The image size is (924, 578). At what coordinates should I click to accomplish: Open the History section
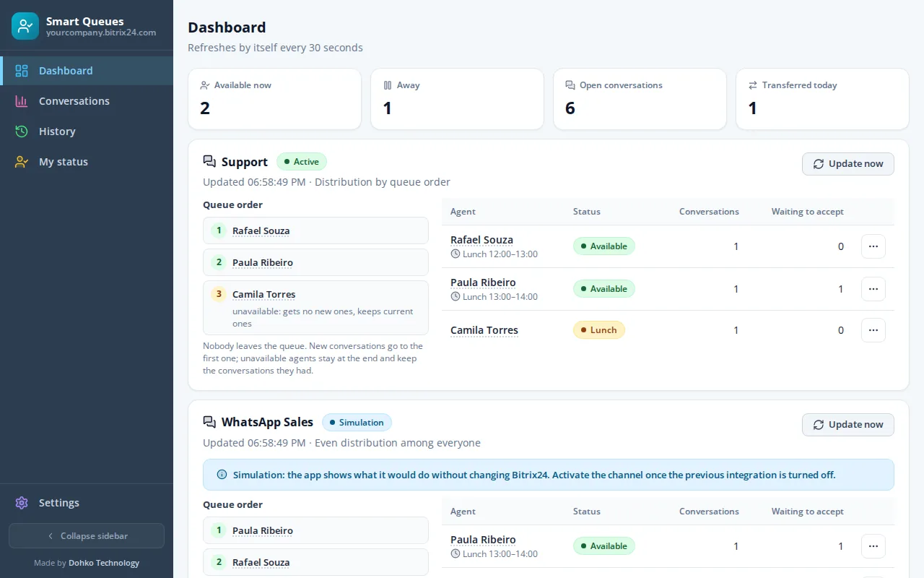pos(87,131)
